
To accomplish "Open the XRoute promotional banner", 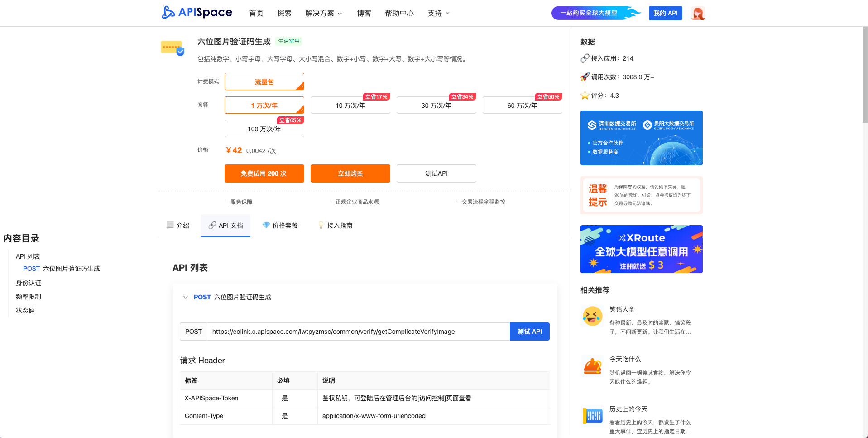I will (641, 249).
